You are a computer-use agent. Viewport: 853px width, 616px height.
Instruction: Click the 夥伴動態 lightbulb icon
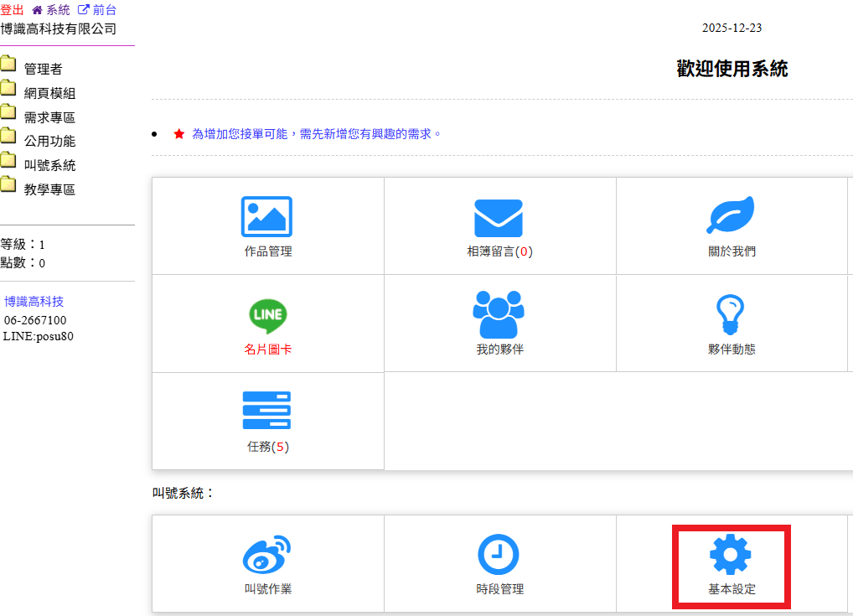pyautogui.click(x=731, y=315)
